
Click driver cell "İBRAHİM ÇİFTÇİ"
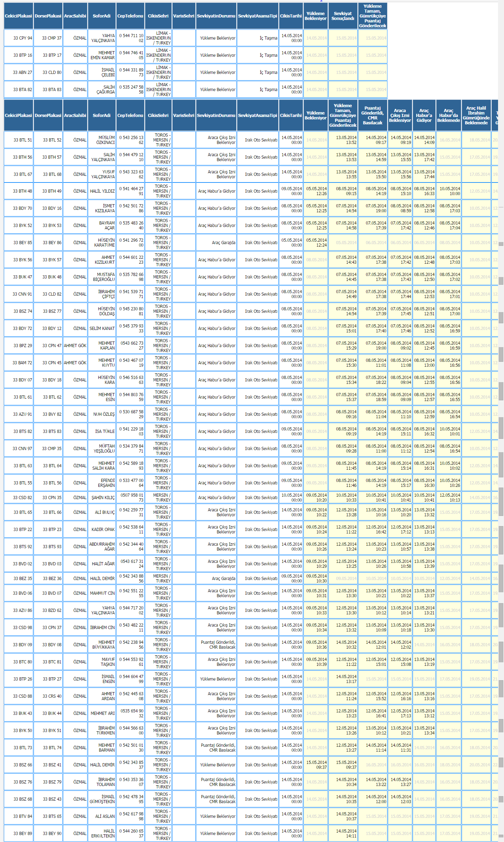click(101, 294)
